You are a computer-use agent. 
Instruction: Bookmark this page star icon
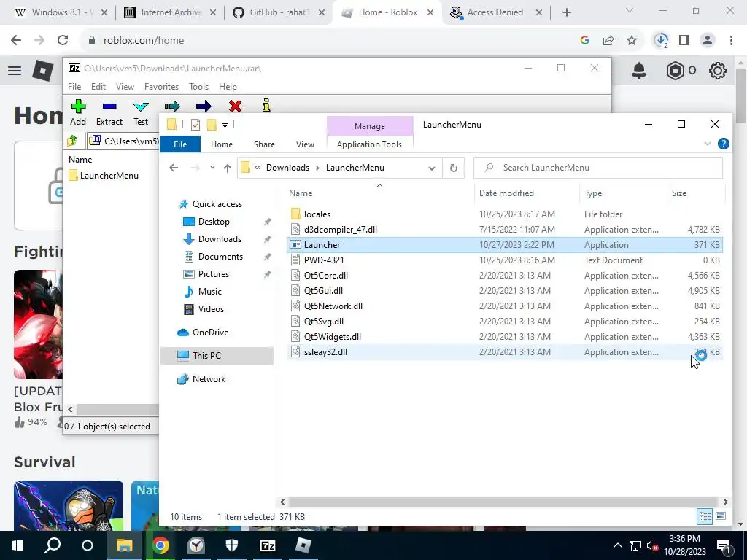tap(632, 41)
